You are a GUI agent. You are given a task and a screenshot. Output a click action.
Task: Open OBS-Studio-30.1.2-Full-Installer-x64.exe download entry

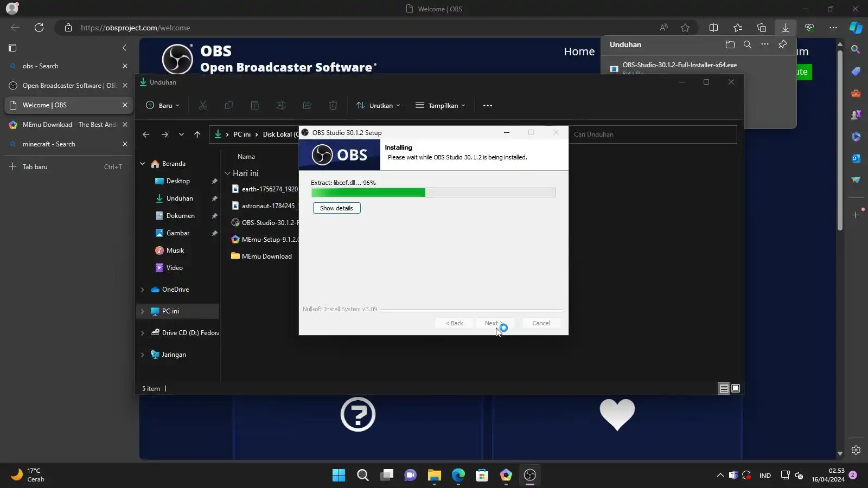[679, 65]
